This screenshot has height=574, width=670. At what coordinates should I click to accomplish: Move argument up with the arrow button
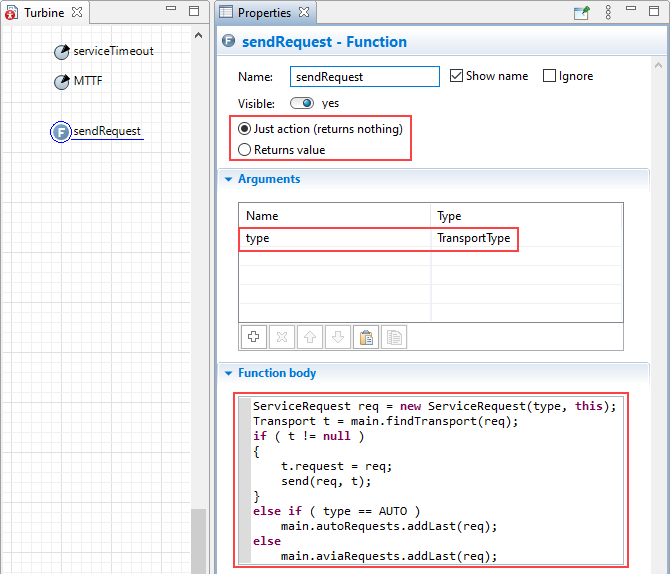coord(310,337)
